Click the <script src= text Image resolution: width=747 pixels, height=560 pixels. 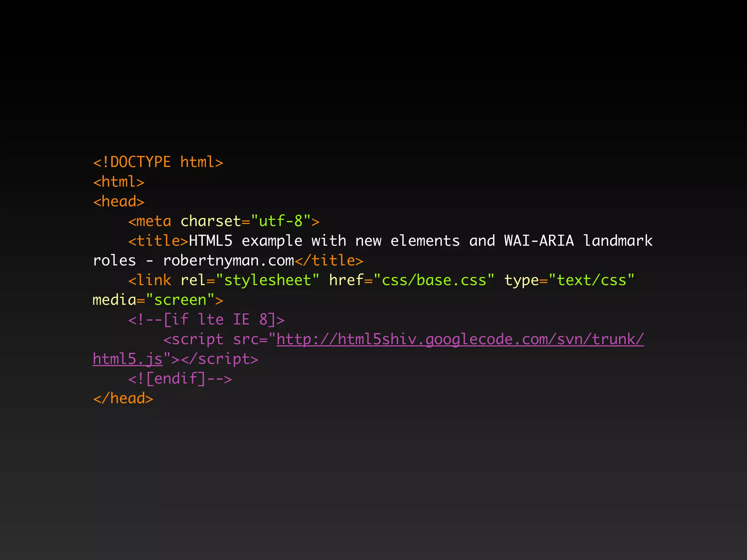point(215,339)
